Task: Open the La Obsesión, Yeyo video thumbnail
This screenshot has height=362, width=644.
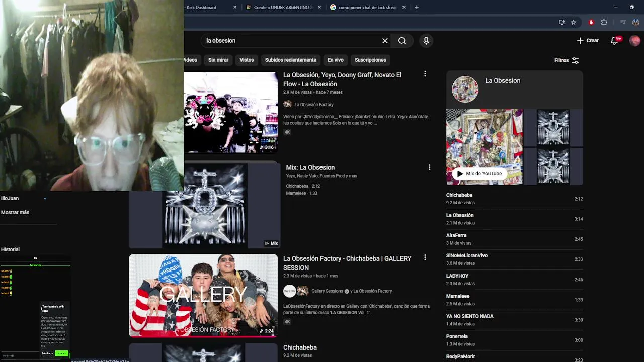Action: (x=231, y=113)
